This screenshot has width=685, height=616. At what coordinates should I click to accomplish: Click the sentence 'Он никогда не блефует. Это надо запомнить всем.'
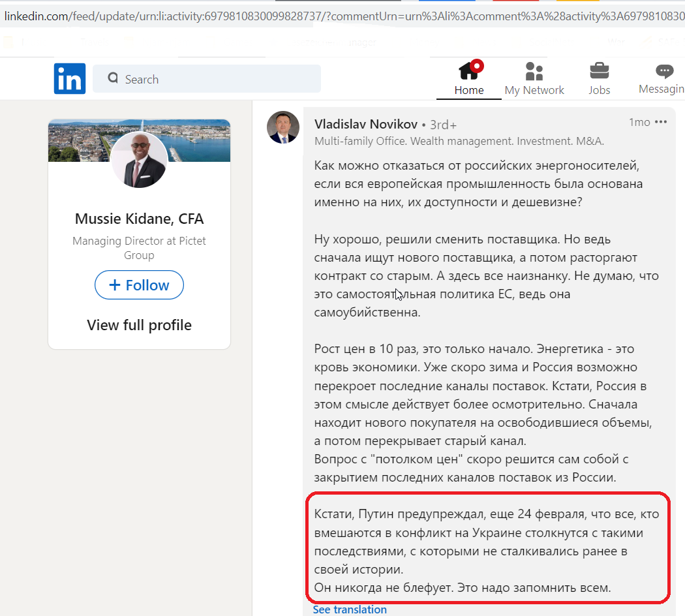point(463,587)
